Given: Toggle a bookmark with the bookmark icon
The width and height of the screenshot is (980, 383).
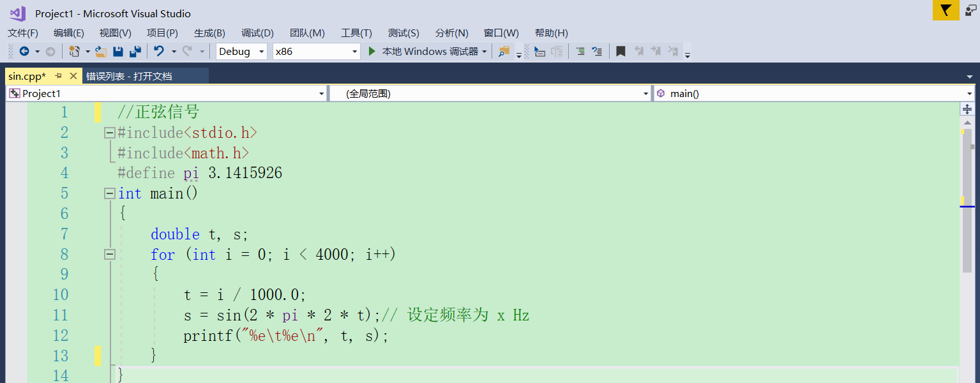Looking at the screenshot, I should [x=621, y=51].
